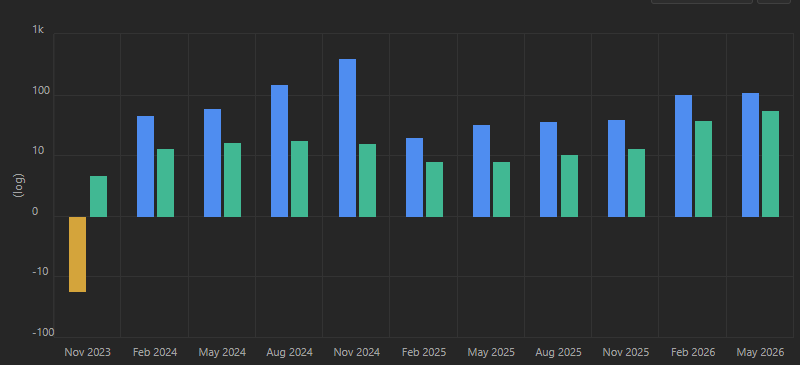Click the 'Aug 2025' x-axis label
The width and height of the screenshot is (800, 365).
(558, 352)
